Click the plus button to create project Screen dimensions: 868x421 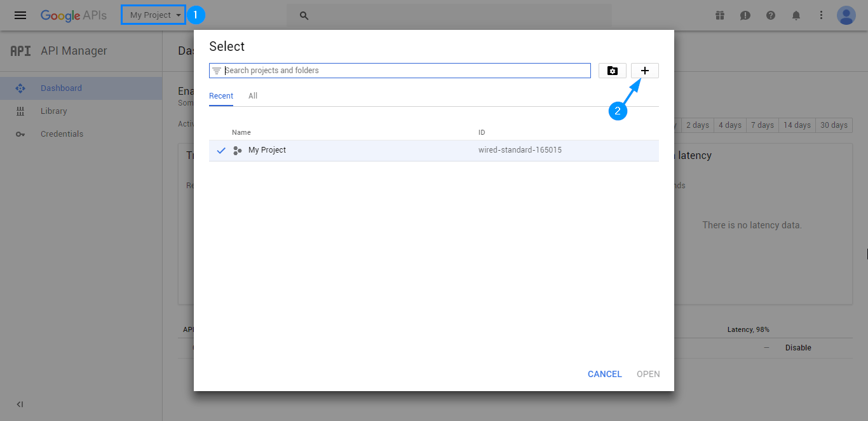[645, 71]
